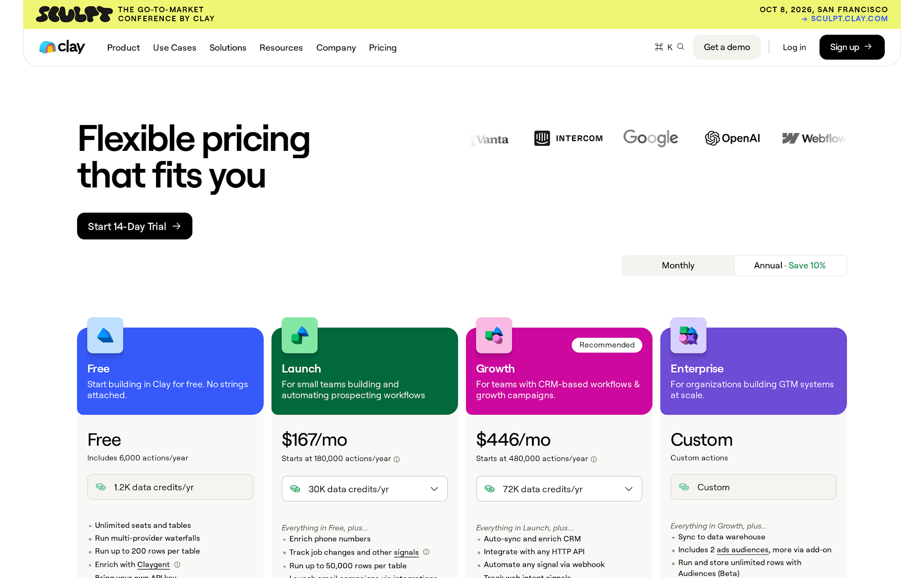
Task: Click 'Custom actions' text under Enterprise
Action: coord(699,458)
